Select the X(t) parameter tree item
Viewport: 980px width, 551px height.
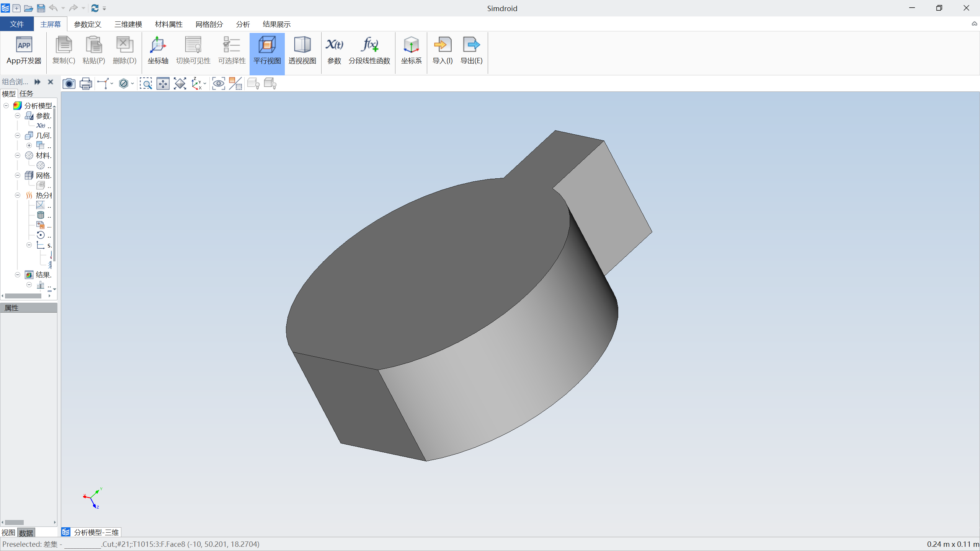(44, 126)
